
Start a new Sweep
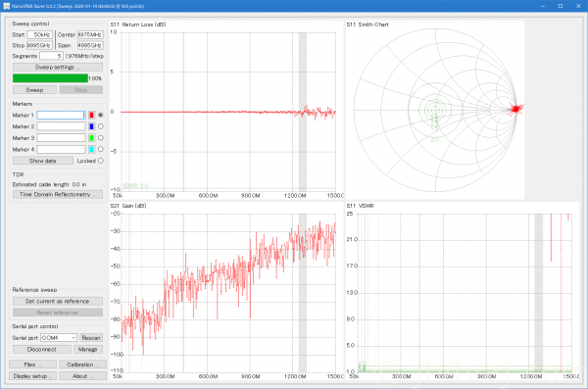tap(34, 90)
